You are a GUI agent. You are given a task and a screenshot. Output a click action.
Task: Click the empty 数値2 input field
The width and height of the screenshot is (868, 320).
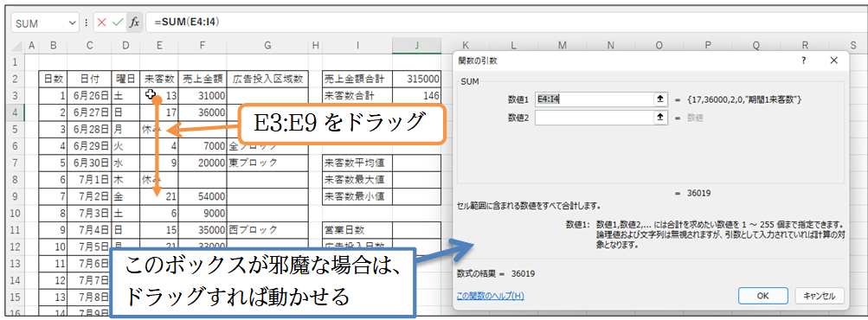tap(594, 118)
